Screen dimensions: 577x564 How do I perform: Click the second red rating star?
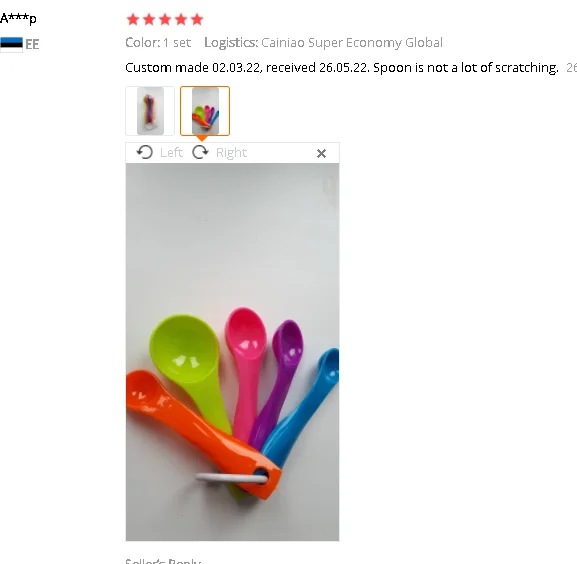149,19
